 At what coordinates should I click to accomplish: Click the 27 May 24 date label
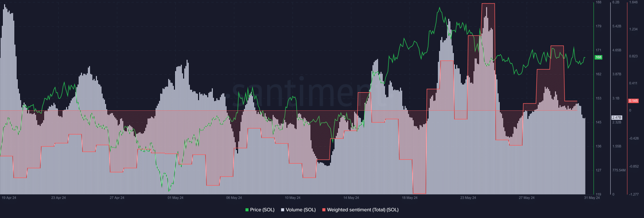pyautogui.click(x=527, y=198)
